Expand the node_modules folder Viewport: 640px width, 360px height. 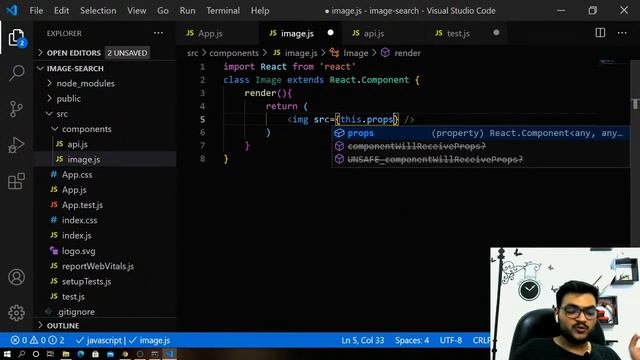click(x=105, y=83)
